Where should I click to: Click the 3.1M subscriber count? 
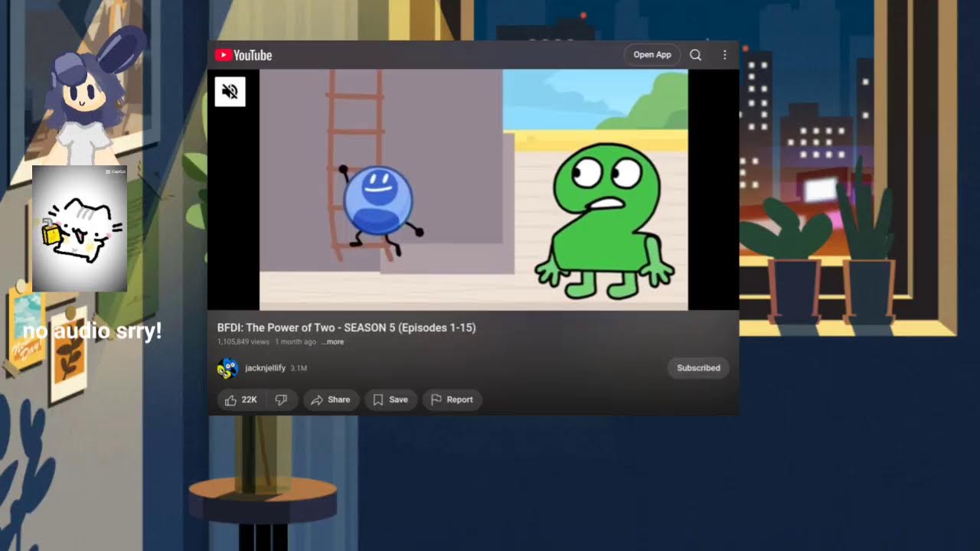[x=299, y=368]
